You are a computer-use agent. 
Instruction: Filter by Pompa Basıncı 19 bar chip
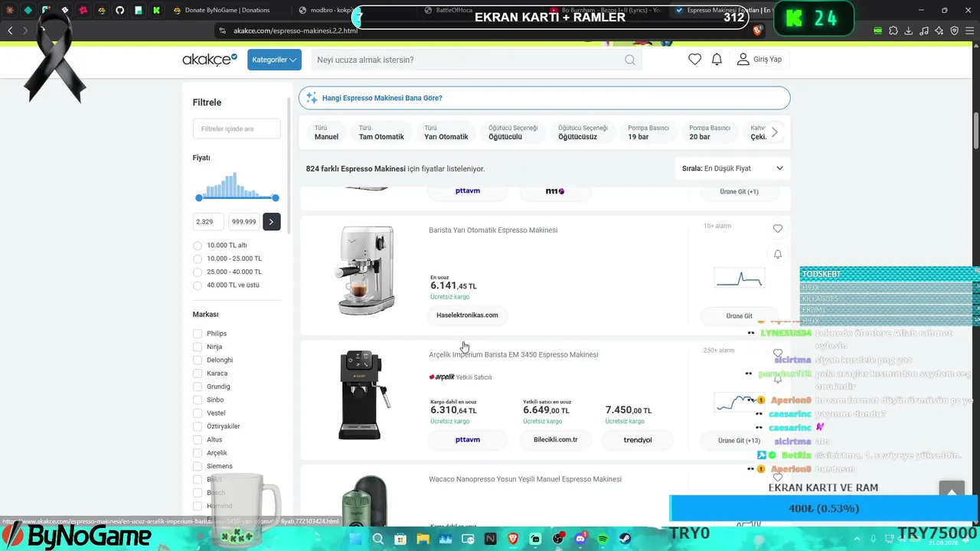(x=648, y=132)
